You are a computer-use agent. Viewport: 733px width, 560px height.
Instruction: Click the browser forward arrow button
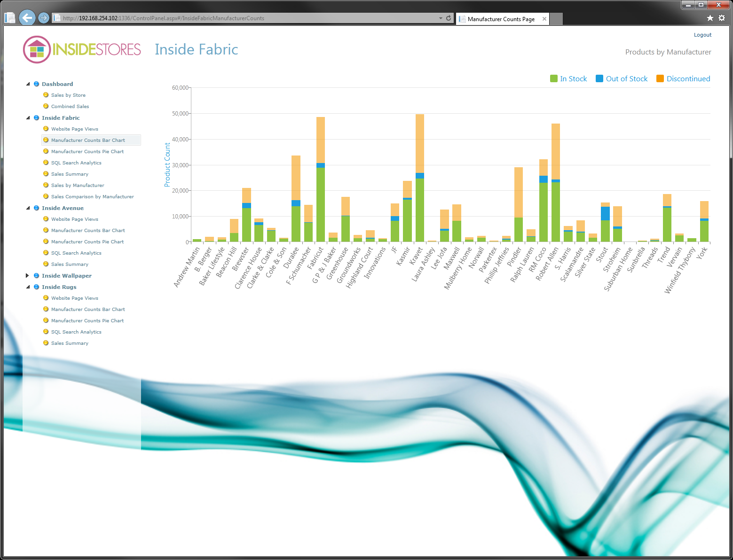(x=44, y=18)
